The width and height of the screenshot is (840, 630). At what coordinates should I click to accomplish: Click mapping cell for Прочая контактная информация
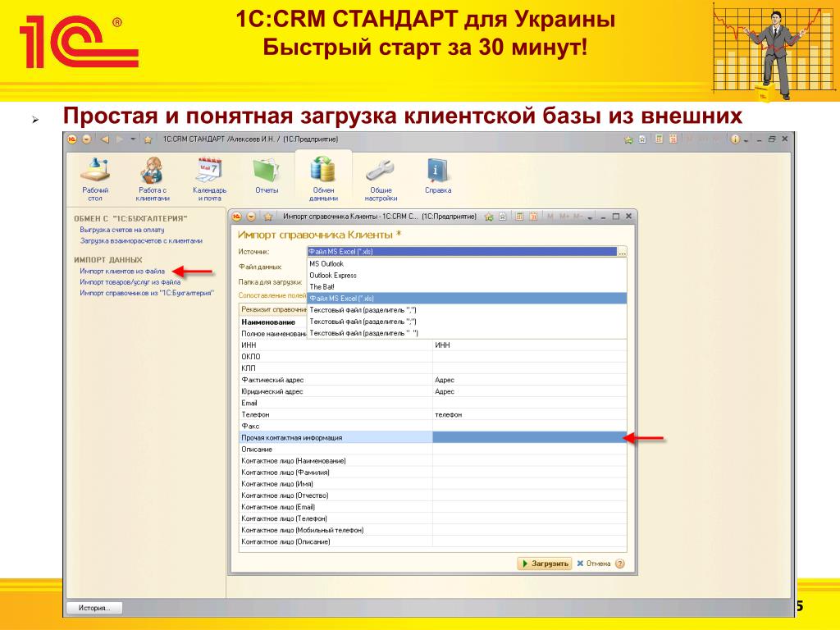[x=529, y=438]
